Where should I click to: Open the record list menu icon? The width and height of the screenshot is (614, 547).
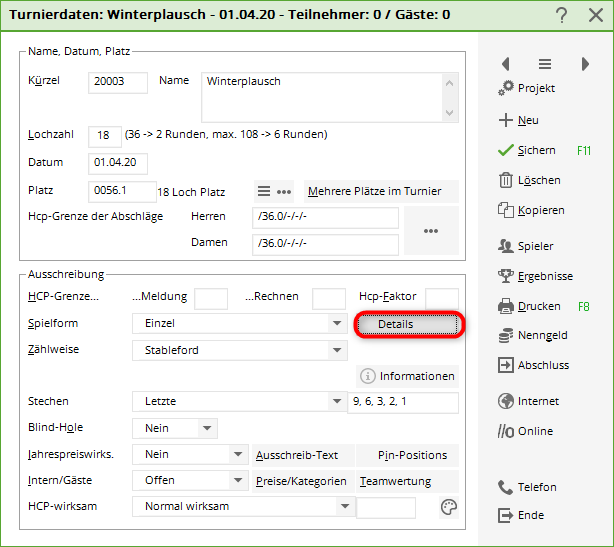[545, 64]
